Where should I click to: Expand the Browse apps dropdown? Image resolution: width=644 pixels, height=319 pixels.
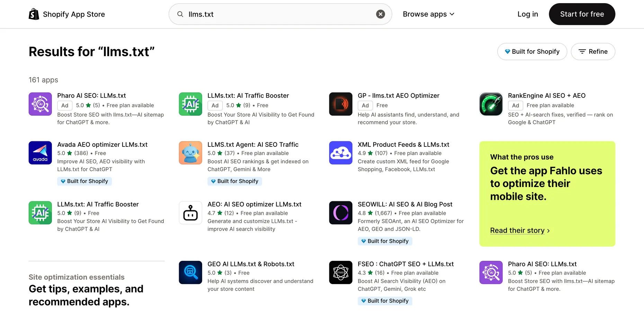coord(429,14)
